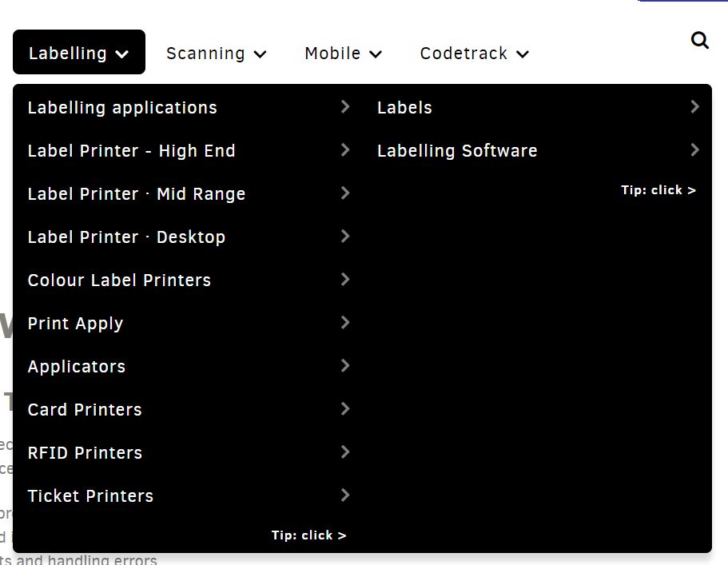Expand Labelling applications chevron arrow
Image resolution: width=728 pixels, height=565 pixels.
345,107
